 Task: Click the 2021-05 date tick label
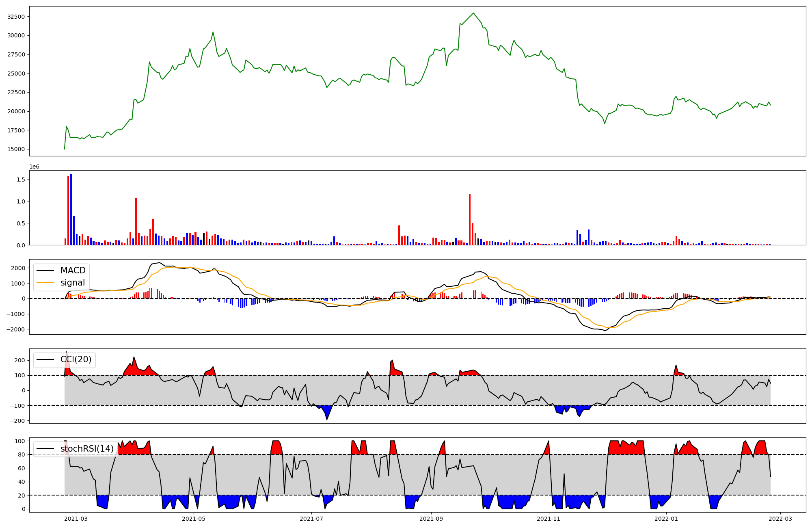point(194,519)
